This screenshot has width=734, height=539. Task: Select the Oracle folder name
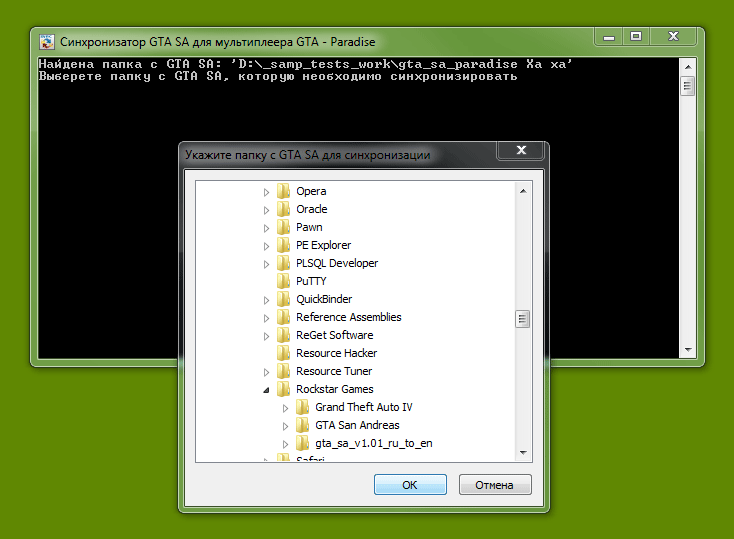pos(312,209)
